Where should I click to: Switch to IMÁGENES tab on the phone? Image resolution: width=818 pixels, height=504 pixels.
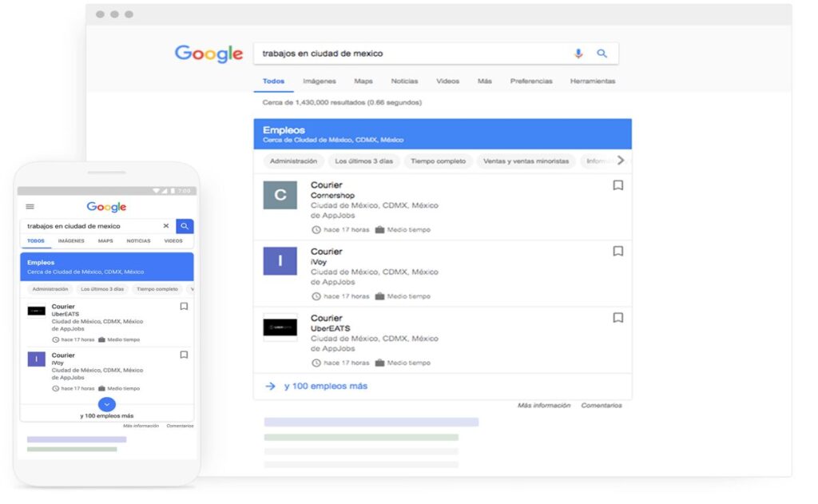[x=71, y=241]
